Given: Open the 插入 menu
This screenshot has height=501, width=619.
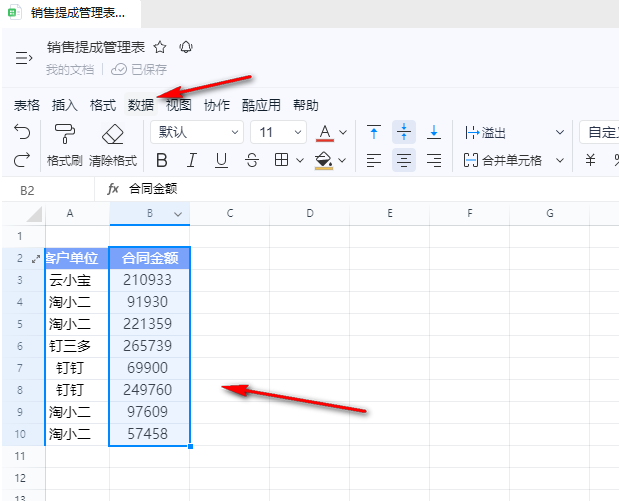Looking at the screenshot, I should pyautogui.click(x=65, y=105).
